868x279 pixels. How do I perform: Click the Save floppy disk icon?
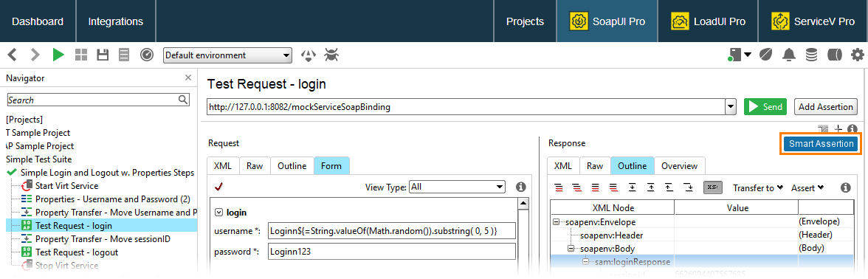click(x=103, y=55)
